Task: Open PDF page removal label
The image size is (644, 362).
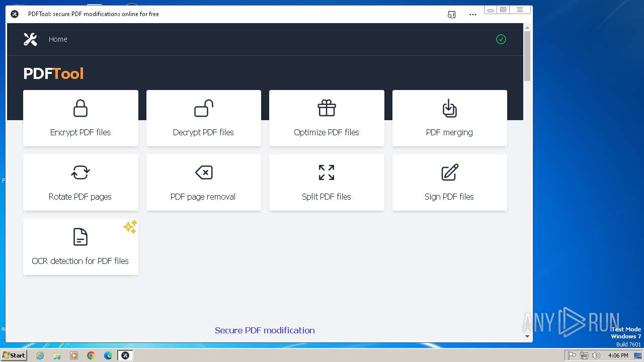Action: [203, 197]
